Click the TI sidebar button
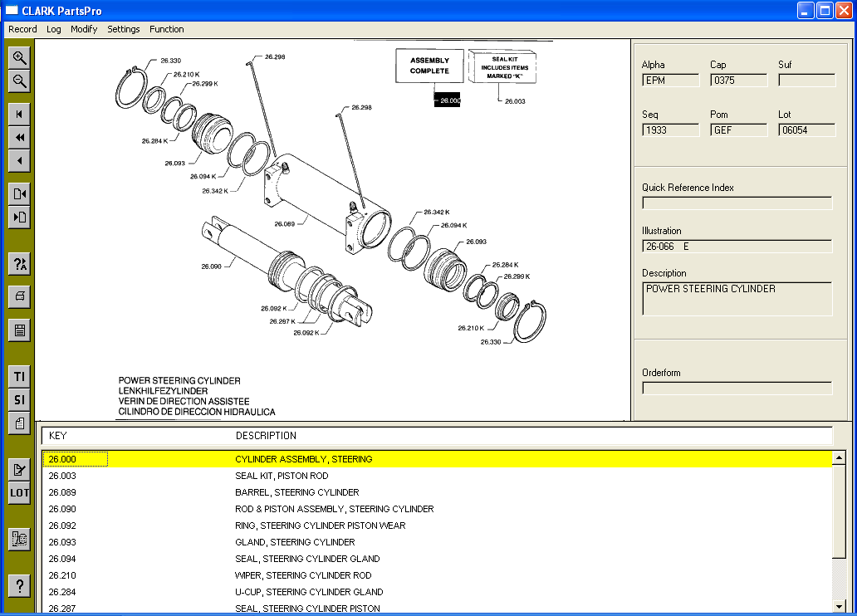 click(x=20, y=377)
